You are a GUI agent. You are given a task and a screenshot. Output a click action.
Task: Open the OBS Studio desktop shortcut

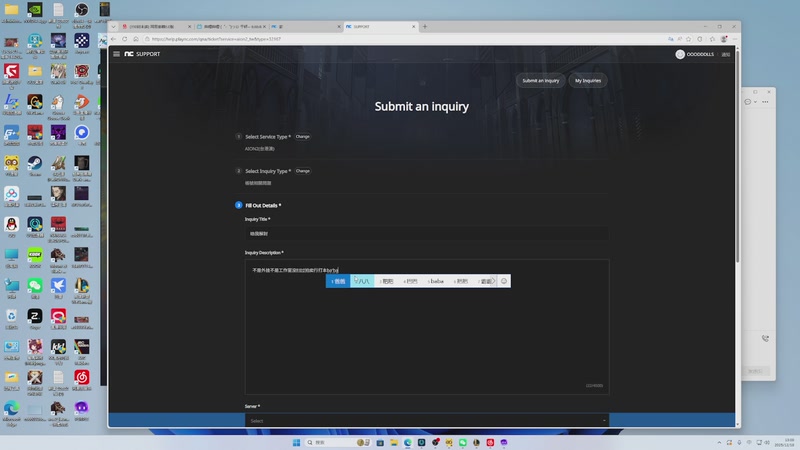[x=82, y=13]
